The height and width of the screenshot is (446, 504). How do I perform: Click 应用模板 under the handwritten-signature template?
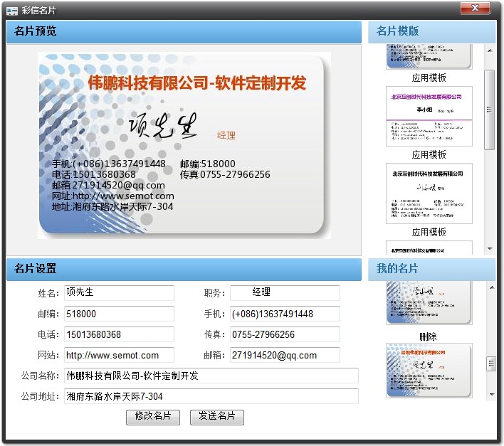pyautogui.click(x=429, y=232)
